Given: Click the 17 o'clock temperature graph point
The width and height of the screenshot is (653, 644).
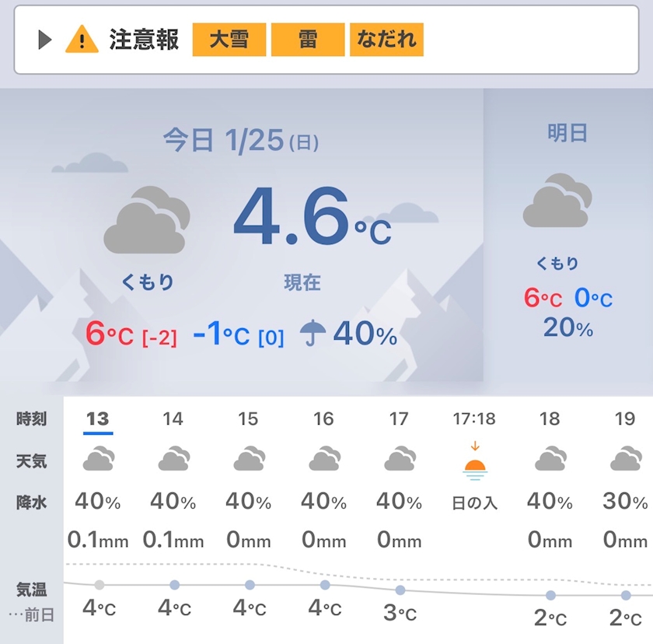Looking at the screenshot, I should [400, 590].
